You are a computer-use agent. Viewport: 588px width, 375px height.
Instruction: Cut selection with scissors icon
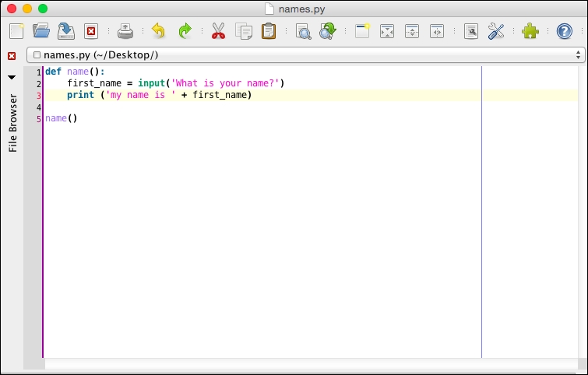click(218, 31)
